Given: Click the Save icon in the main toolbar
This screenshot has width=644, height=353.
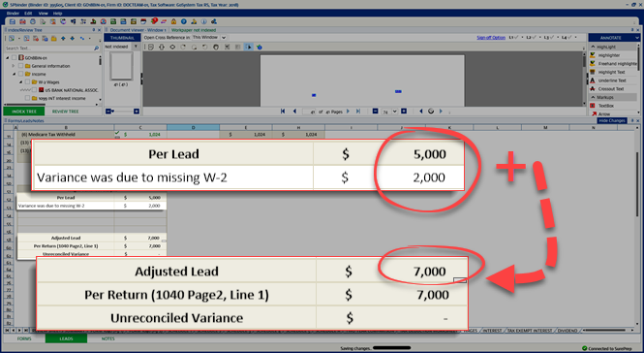Looking at the screenshot, I should [13, 21].
